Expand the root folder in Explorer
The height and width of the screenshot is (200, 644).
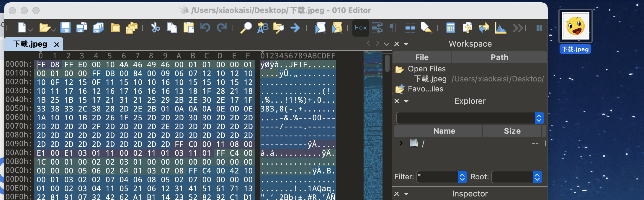click(401, 143)
